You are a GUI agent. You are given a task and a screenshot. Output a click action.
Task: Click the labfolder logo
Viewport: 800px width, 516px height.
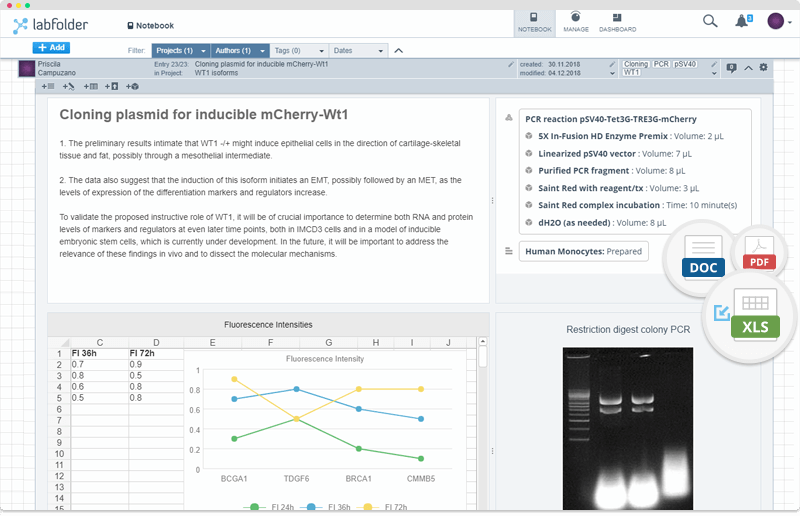[x=50, y=25]
